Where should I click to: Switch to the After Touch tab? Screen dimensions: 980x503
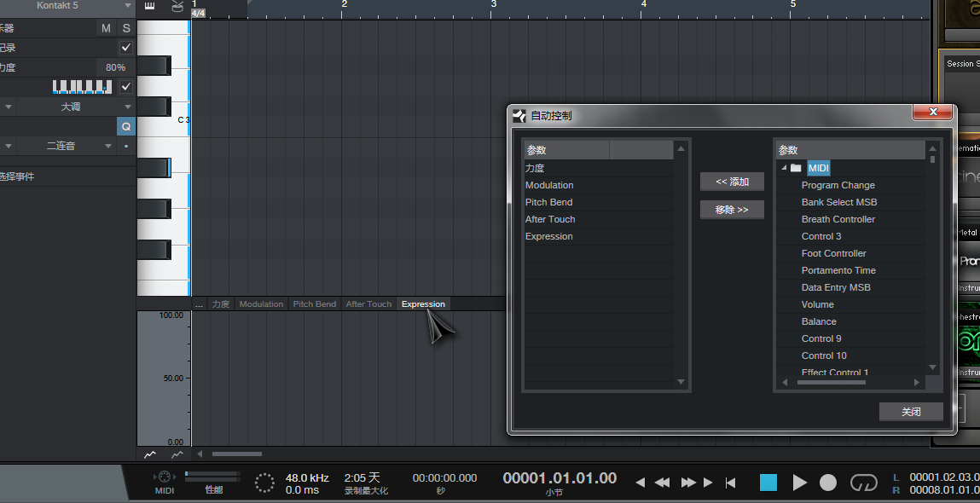[368, 304]
